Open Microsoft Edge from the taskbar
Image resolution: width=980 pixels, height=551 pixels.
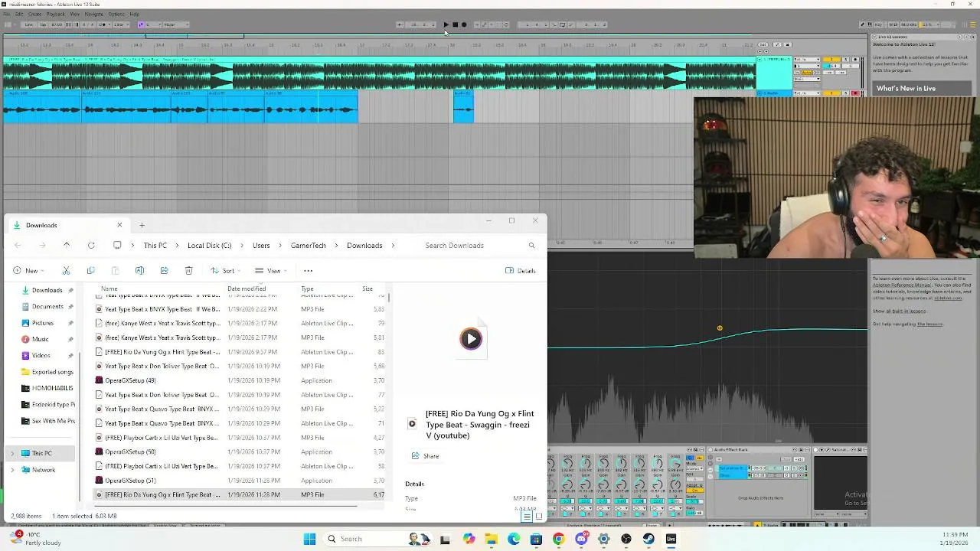pos(514,539)
